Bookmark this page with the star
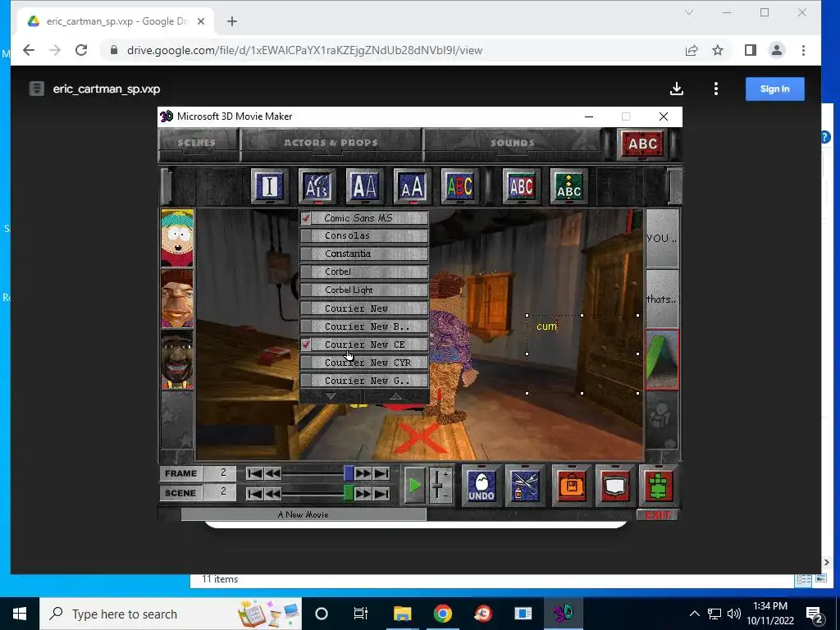This screenshot has height=630, width=840. tap(718, 50)
